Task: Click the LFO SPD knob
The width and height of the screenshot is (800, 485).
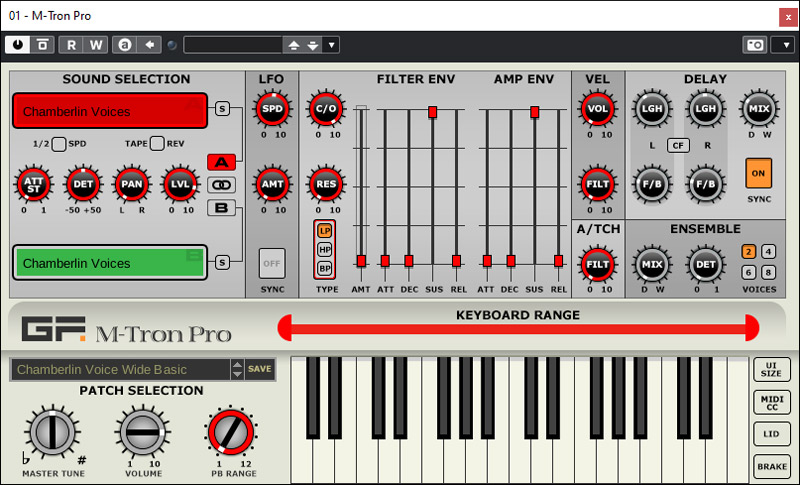Action: (x=271, y=110)
